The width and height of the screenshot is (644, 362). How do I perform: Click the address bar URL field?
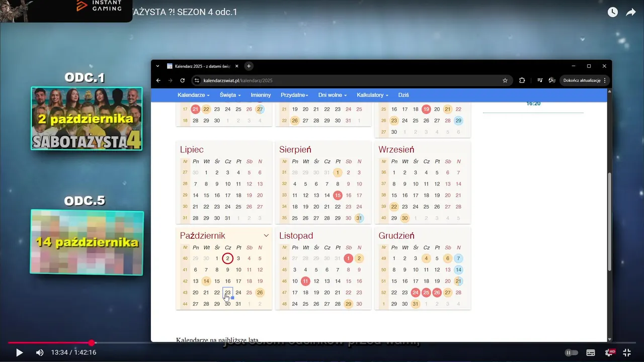click(x=352, y=80)
